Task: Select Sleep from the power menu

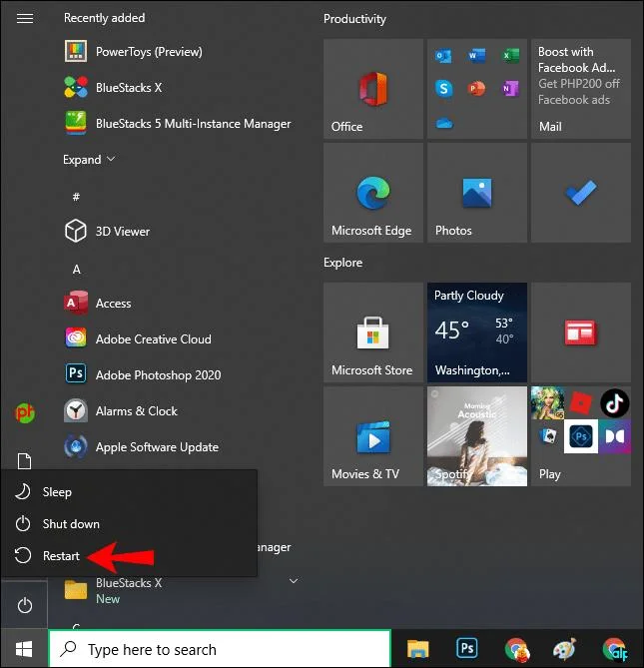Action: pyautogui.click(x=129, y=492)
